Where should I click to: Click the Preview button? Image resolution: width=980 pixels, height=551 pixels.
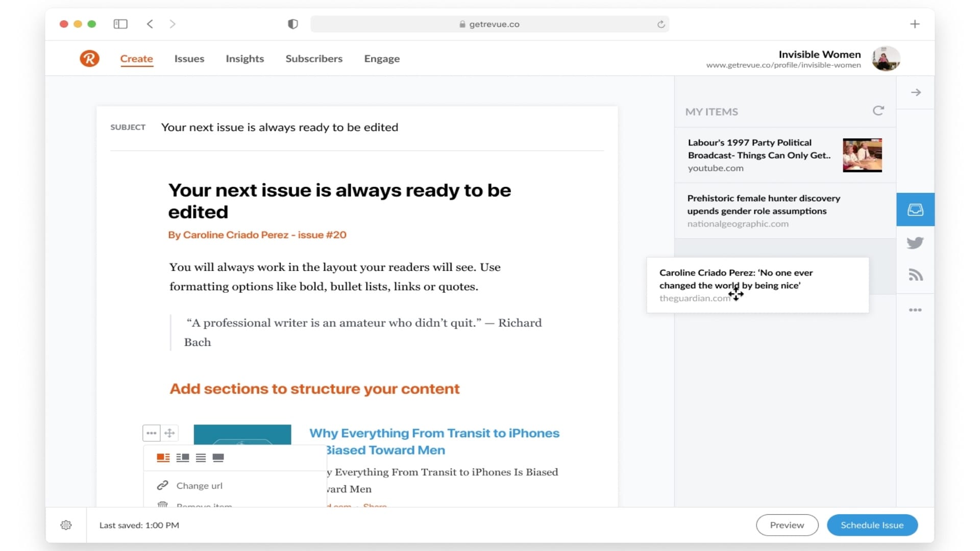tap(787, 525)
